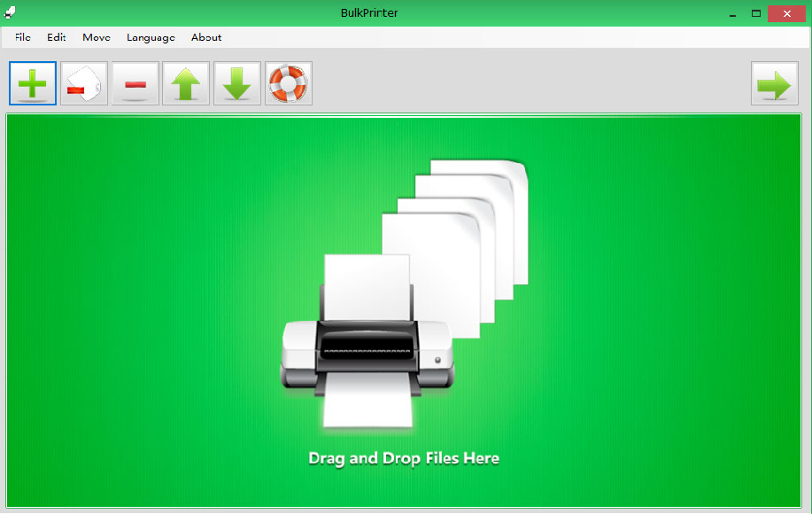Viewport: 812px width, 514px height.
Task: Select the green plus Add Files icon
Action: coord(32,82)
